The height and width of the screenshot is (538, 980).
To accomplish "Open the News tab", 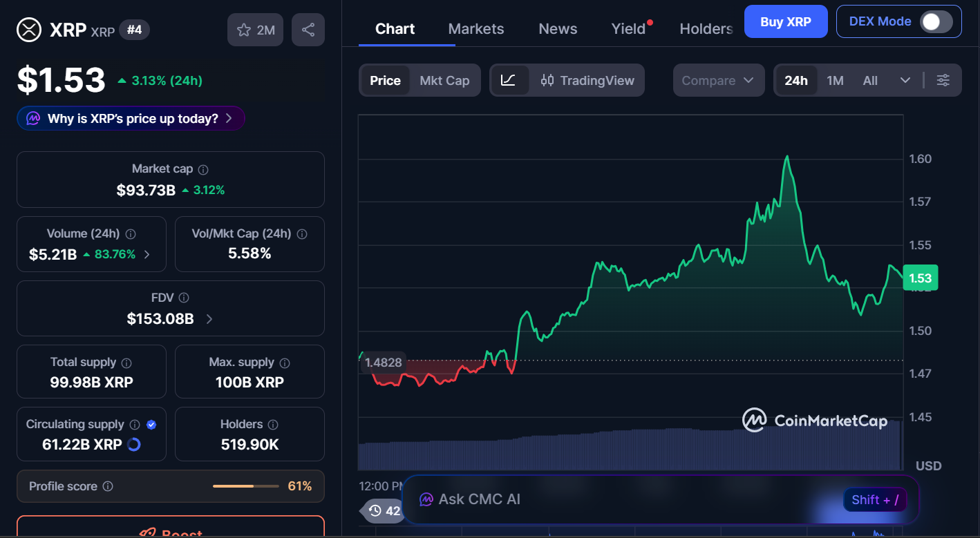I will 558,28.
